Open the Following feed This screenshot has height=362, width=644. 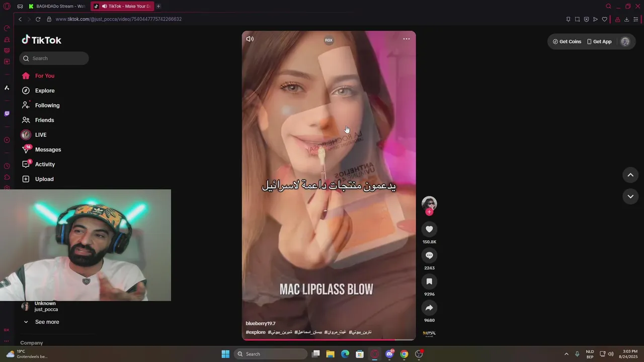coord(41,106)
